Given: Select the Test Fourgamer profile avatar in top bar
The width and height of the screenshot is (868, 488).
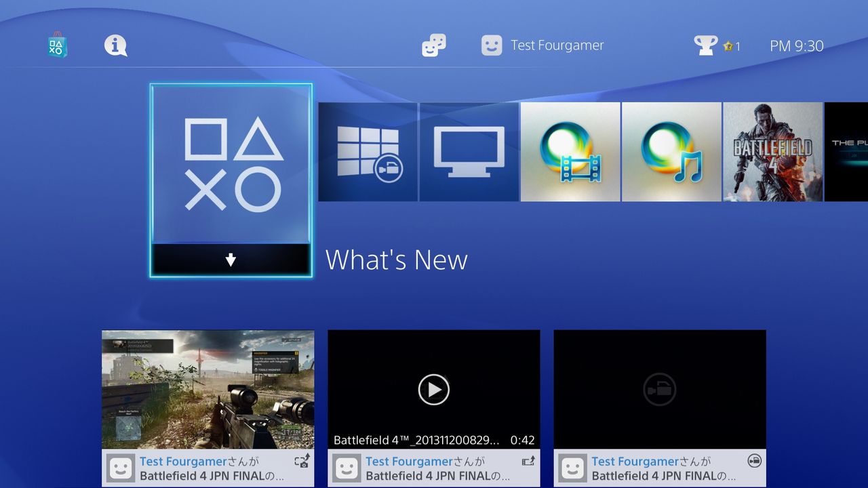Looking at the screenshot, I should point(492,45).
